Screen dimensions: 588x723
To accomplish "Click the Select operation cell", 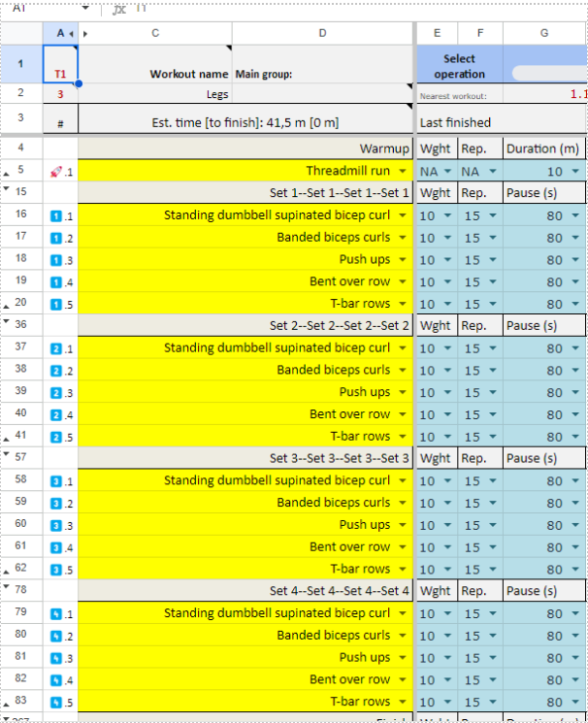I will tap(459, 66).
